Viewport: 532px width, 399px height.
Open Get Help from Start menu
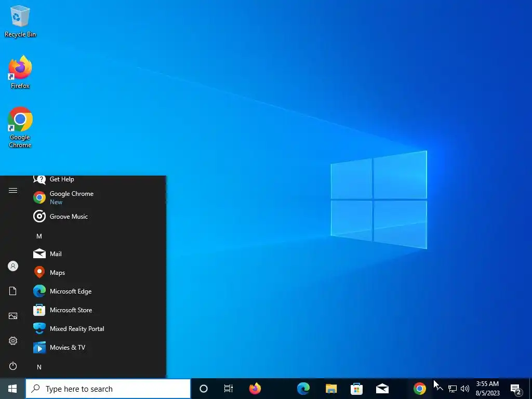coord(97,179)
